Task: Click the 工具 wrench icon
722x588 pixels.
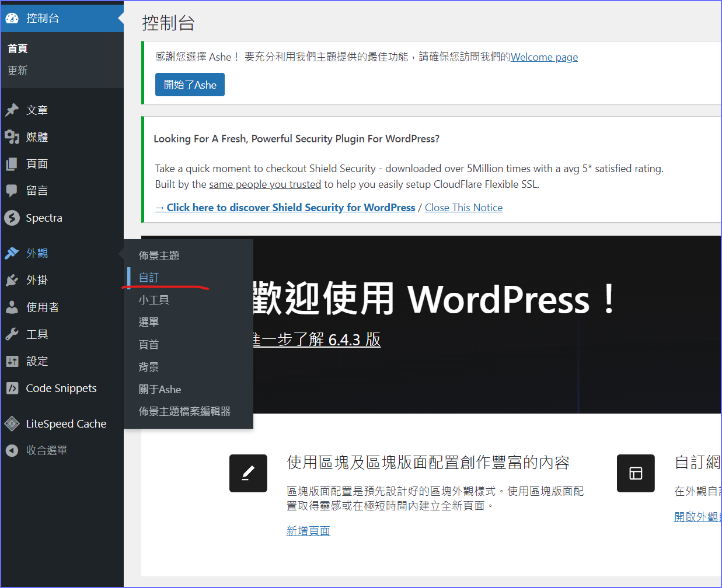Action: (x=12, y=334)
